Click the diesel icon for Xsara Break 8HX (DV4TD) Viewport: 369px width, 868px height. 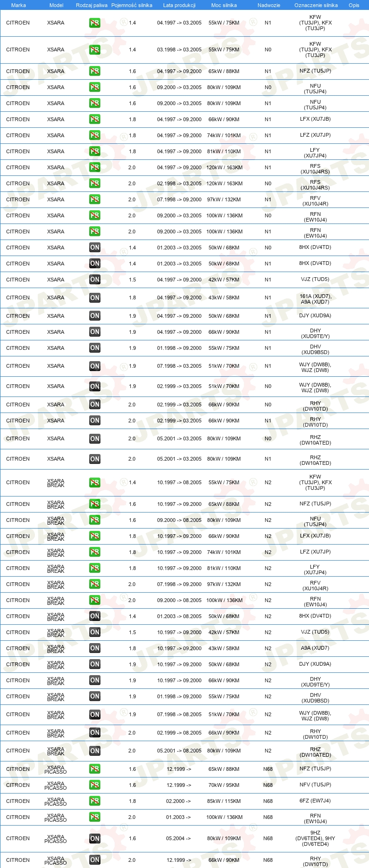click(x=95, y=616)
